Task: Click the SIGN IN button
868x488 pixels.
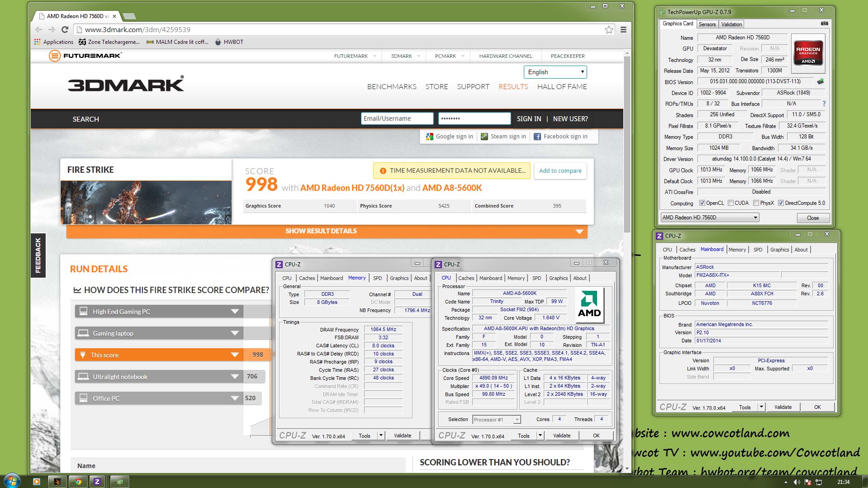Action: click(x=529, y=118)
